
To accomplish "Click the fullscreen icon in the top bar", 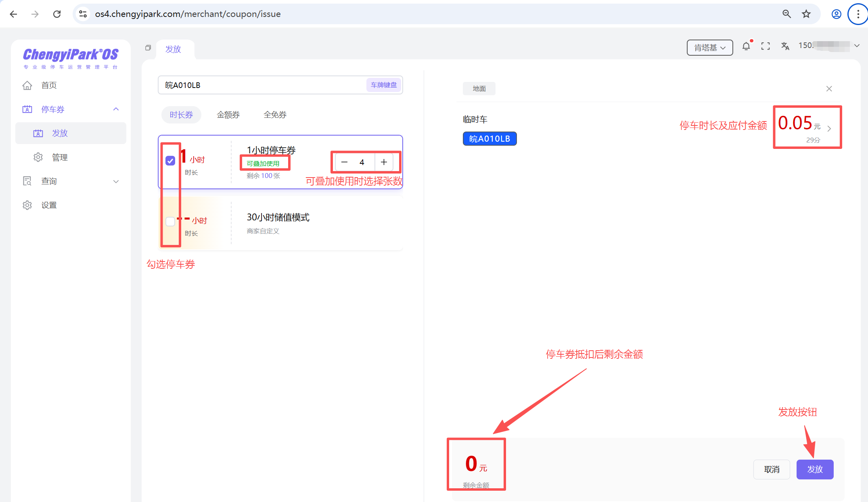I will coord(765,46).
